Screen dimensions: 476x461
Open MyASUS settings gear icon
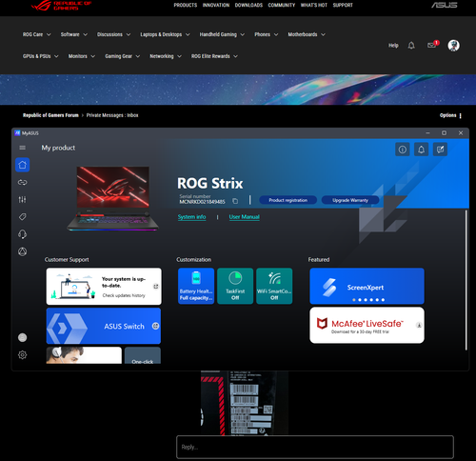pos(22,354)
